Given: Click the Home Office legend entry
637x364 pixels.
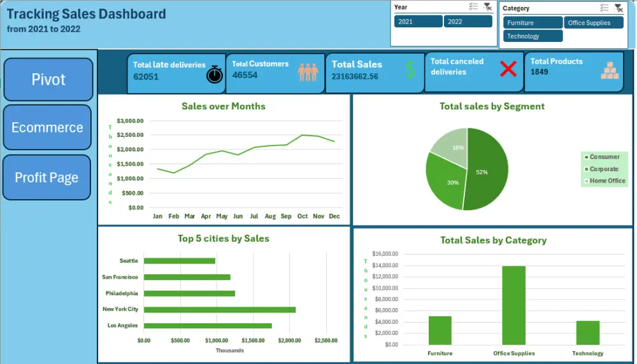Looking at the screenshot, I should tap(605, 181).
